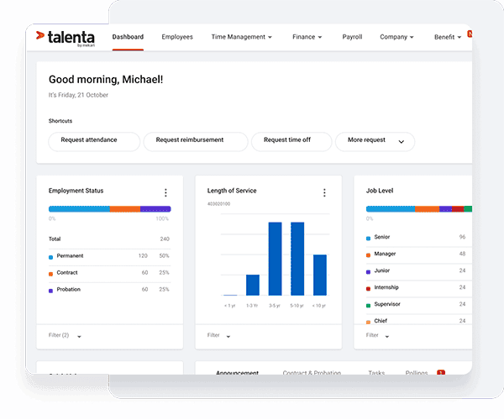The image size is (504, 420).
Task: Navigate to Payroll
Action: pos(352,37)
